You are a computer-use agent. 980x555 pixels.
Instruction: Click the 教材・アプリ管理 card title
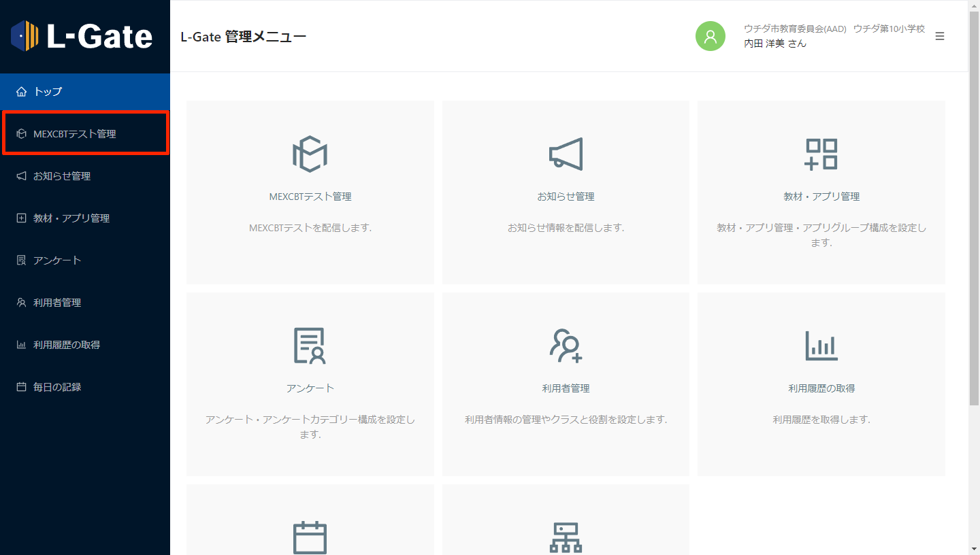click(x=821, y=197)
